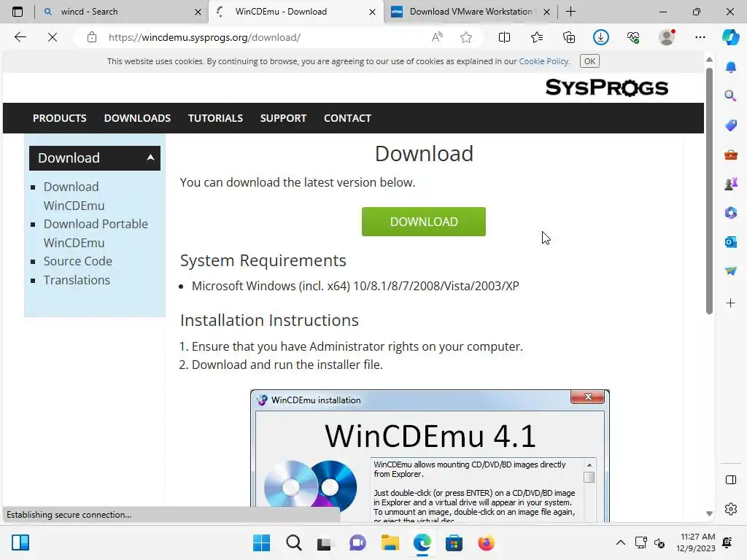
Task: Accept cookies with OK button
Action: coord(589,61)
